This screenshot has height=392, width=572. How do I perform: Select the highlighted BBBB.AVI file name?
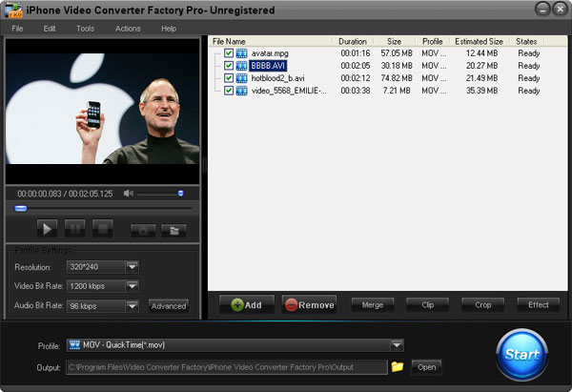click(x=268, y=66)
